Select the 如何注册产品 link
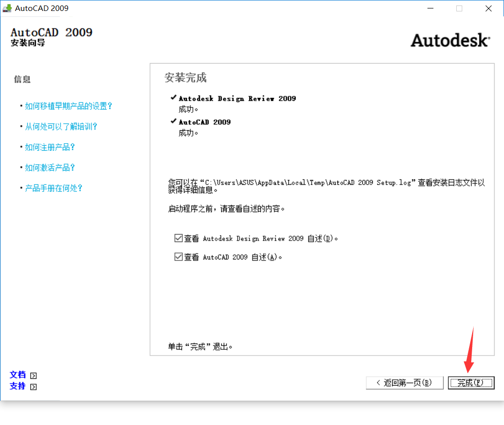504x425 pixels. [x=50, y=147]
